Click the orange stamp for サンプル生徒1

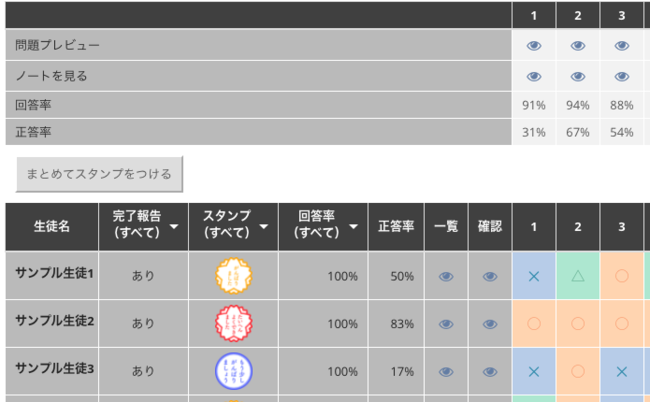click(x=234, y=277)
